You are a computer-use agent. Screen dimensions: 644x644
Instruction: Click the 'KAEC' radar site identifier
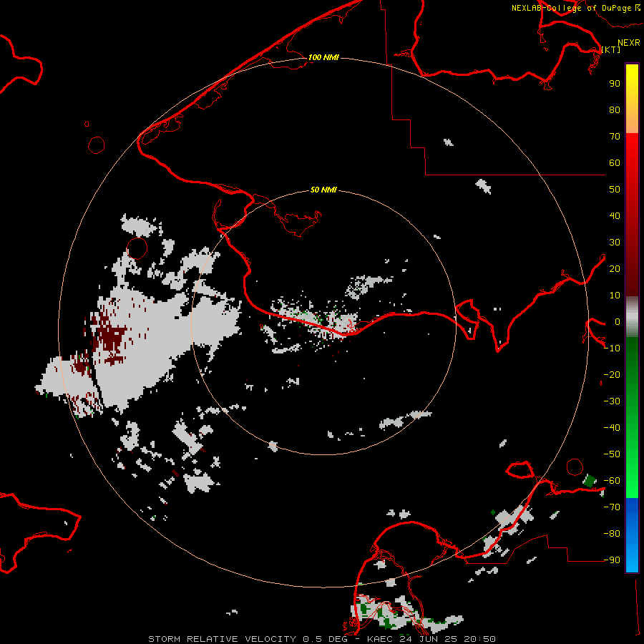380,639
